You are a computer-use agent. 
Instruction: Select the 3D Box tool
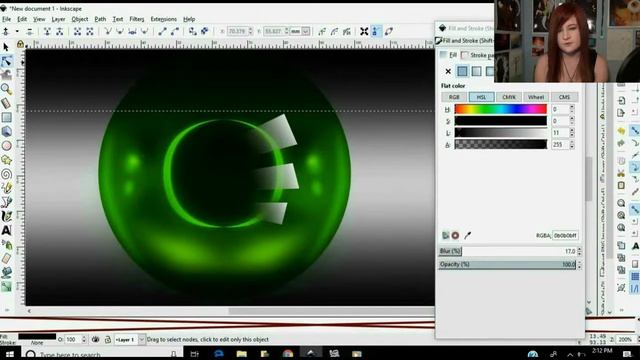coord(7,131)
